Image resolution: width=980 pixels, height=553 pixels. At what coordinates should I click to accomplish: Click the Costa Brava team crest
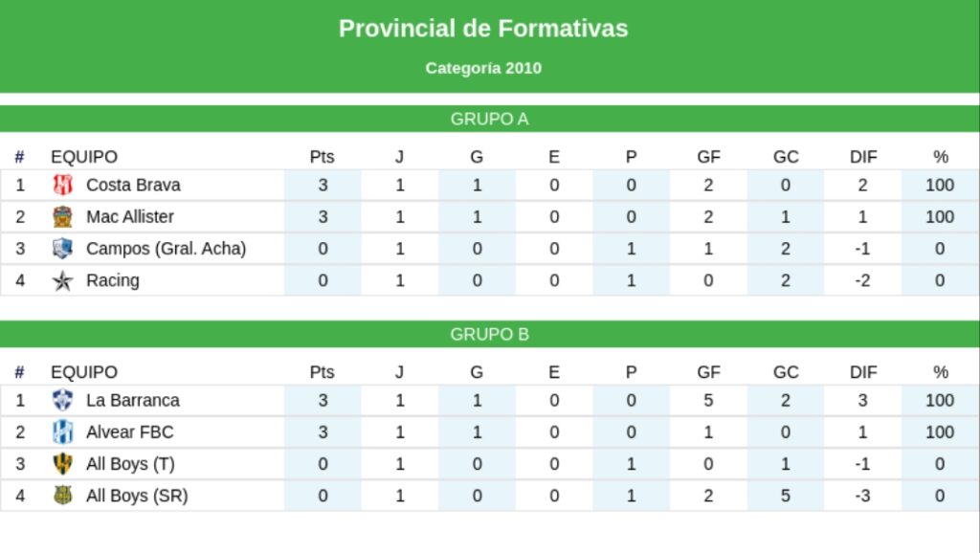tap(62, 185)
